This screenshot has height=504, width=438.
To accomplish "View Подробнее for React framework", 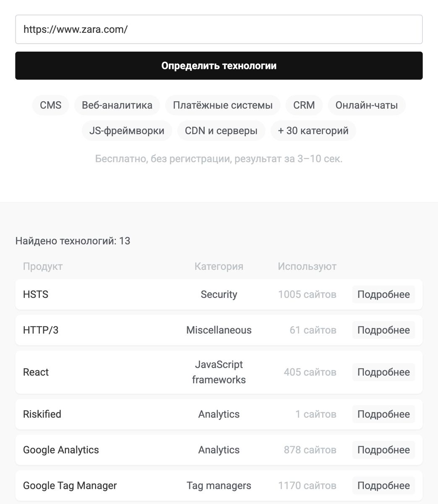I will click(383, 372).
